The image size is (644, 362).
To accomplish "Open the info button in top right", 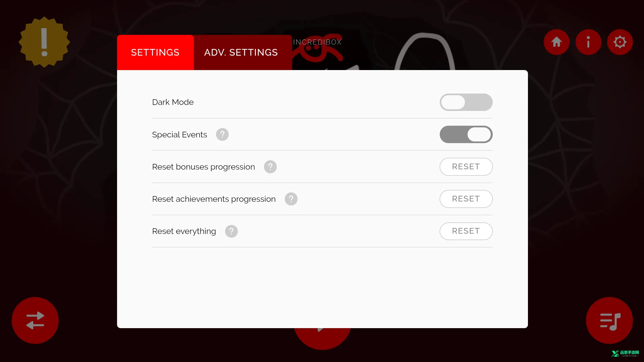I will tap(588, 42).
